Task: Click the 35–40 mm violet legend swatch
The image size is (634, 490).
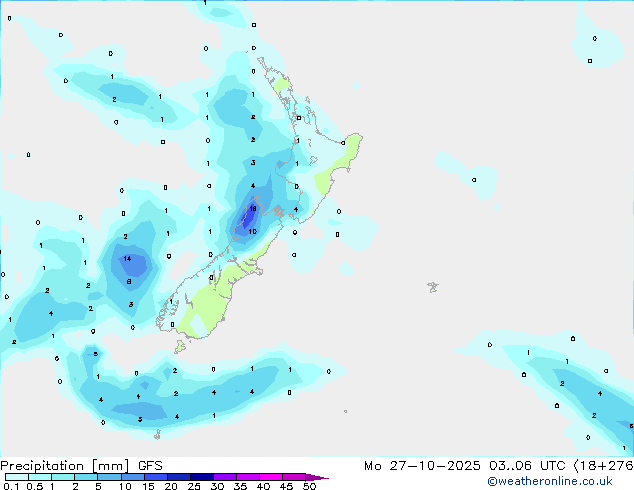Action: (248, 477)
